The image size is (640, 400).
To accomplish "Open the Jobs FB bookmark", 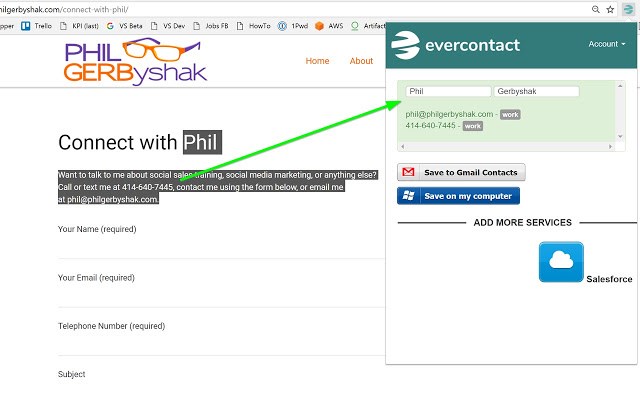I will tap(211, 26).
